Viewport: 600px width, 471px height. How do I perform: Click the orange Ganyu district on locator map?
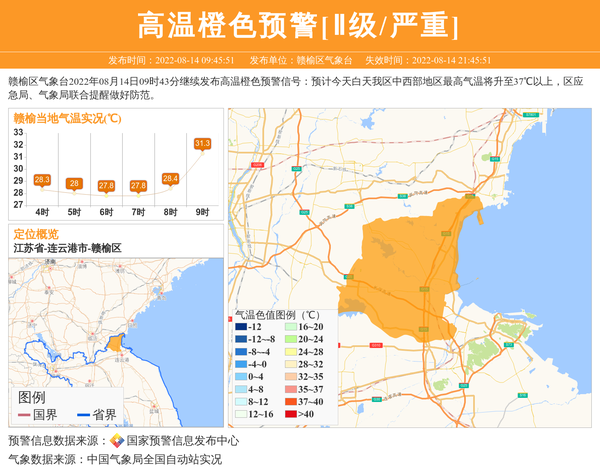tap(115, 343)
